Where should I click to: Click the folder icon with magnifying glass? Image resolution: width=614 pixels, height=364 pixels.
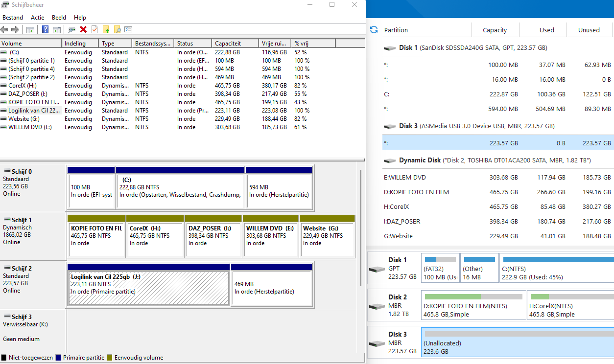(x=117, y=30)
